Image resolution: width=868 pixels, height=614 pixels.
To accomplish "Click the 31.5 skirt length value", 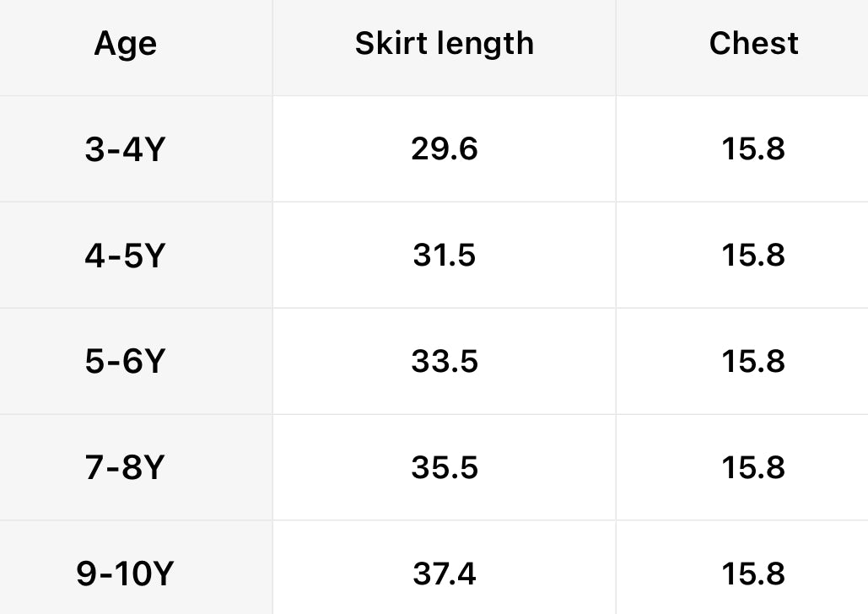I will [444, 256].
